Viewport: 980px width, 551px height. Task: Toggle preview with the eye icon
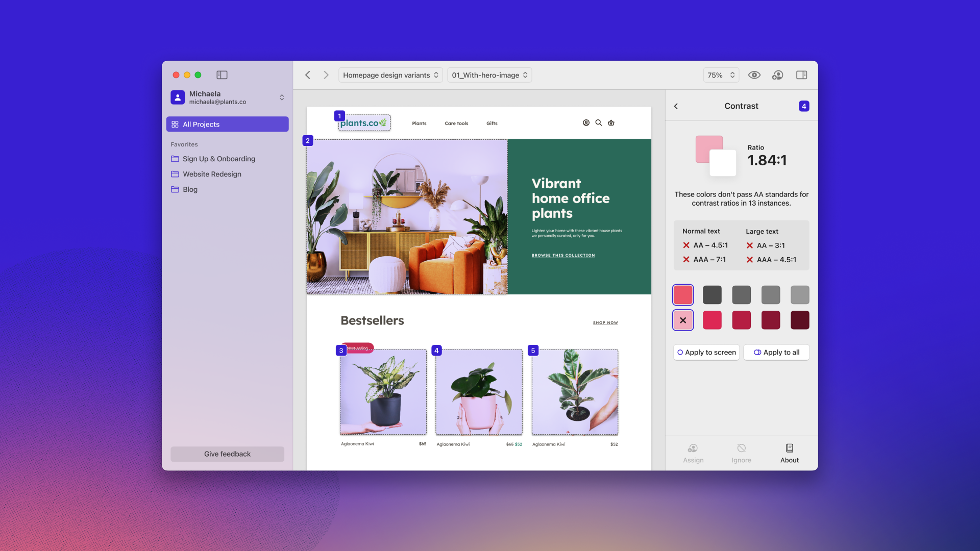click(x=754, y=75)
